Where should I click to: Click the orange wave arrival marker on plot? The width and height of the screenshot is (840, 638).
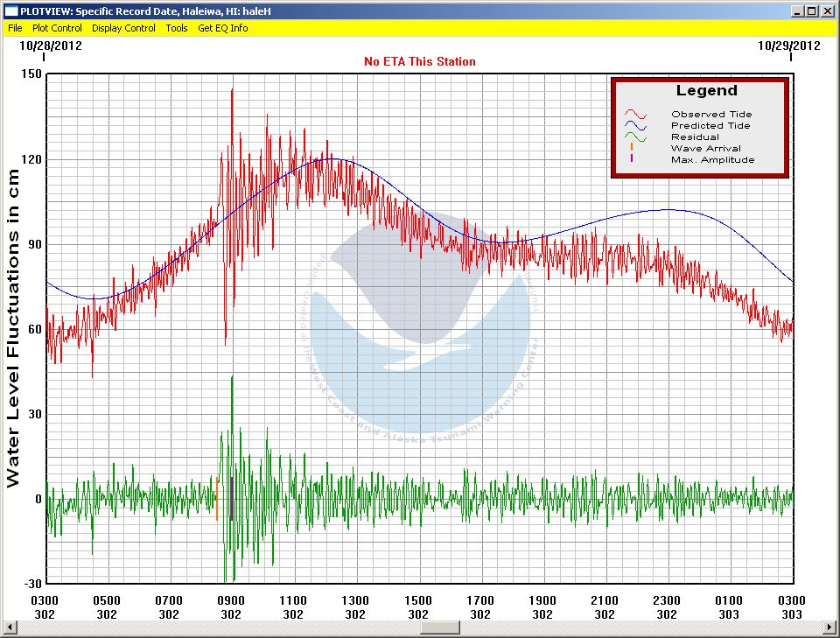point(217,499)
